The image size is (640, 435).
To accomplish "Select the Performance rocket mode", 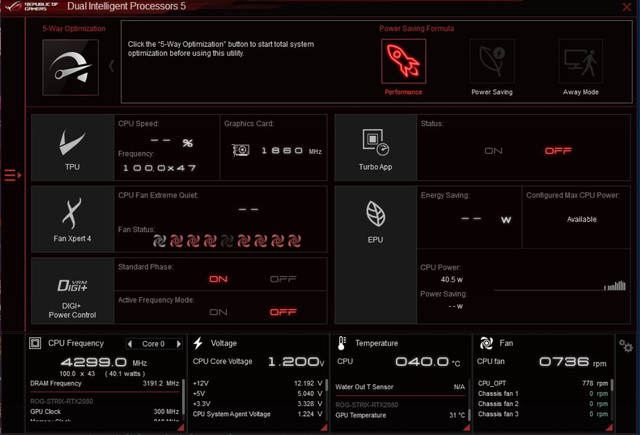I will pyautogui.click(x=403, y=61).
